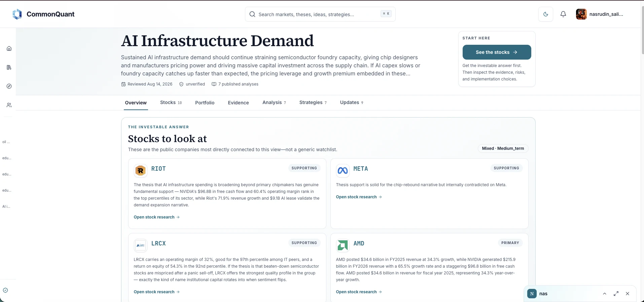The image size is (644, 302).
Task: Click the shield icon beside unverified
Action: (181, 84)
